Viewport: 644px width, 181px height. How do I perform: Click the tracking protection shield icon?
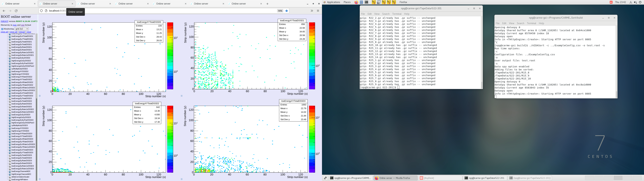click(x=41, y=11)
